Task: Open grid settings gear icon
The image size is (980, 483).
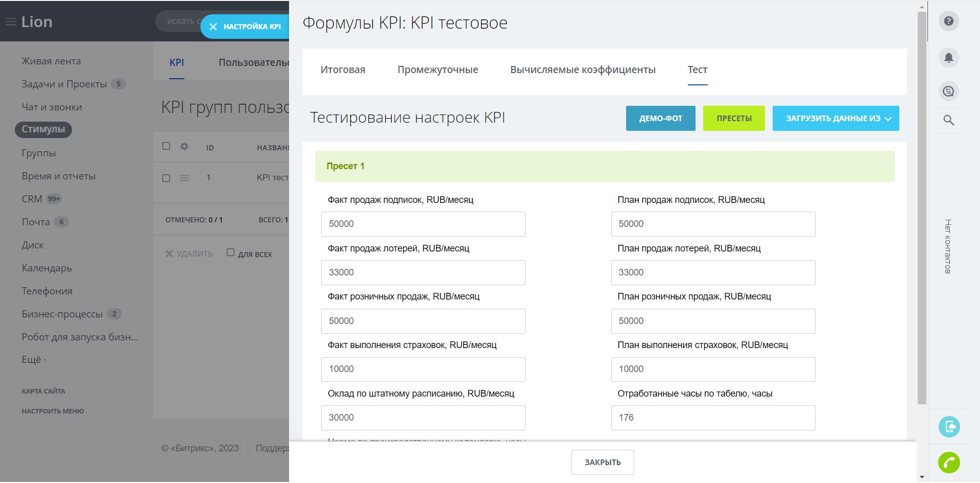Action: [x=184, y=147]
